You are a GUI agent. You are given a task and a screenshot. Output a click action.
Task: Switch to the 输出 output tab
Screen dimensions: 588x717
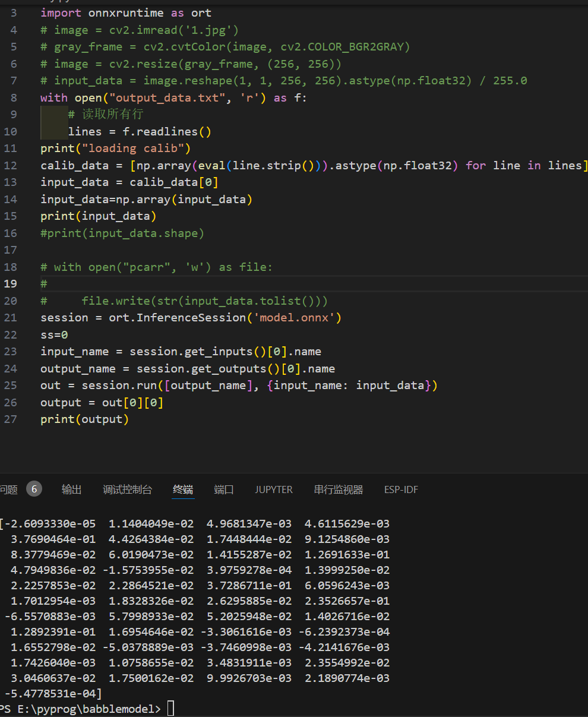click(x=71, y=489)
